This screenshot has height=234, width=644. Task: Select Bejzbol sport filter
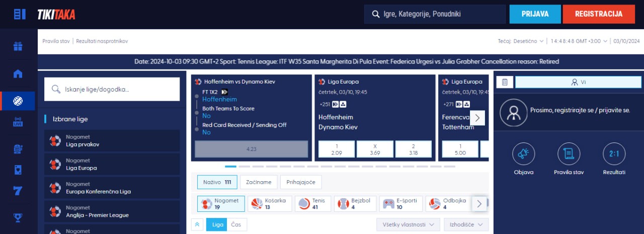click(355, 204)
